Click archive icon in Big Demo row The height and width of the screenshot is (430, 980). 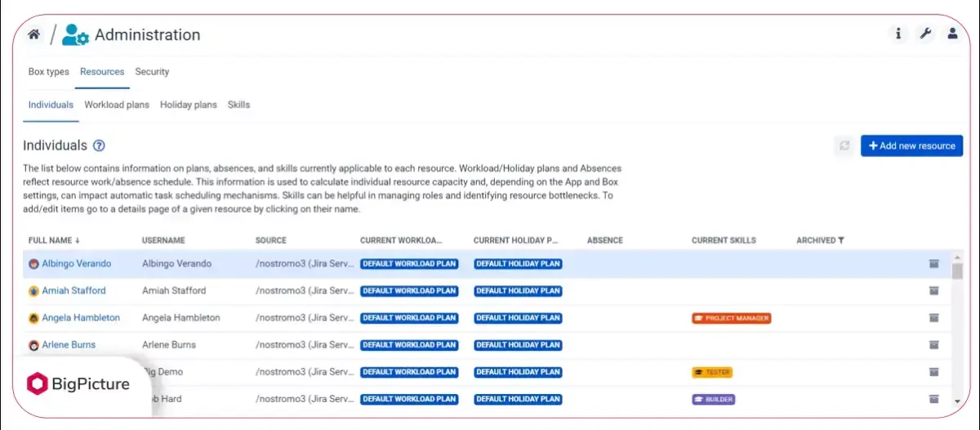tap(933, 372)
